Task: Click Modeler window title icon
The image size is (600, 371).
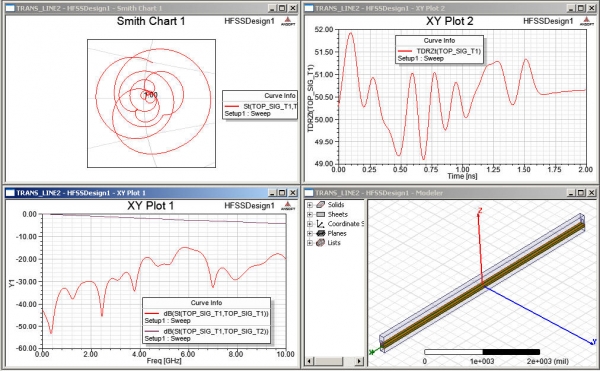Action: [309, 193]
